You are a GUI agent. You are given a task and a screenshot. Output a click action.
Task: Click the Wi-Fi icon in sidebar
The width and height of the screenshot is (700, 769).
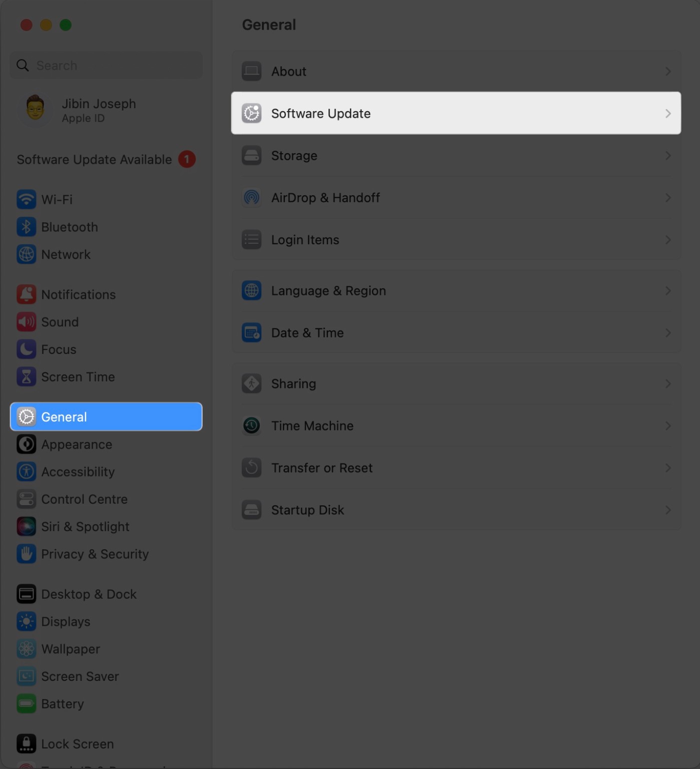[x=26, y=199]
